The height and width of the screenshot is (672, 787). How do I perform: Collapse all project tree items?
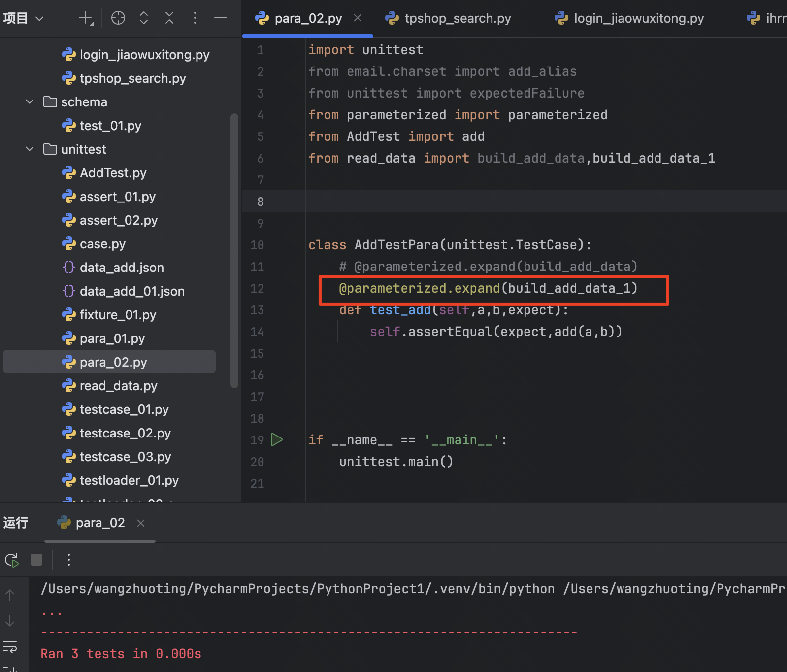(x=169, y=18)
